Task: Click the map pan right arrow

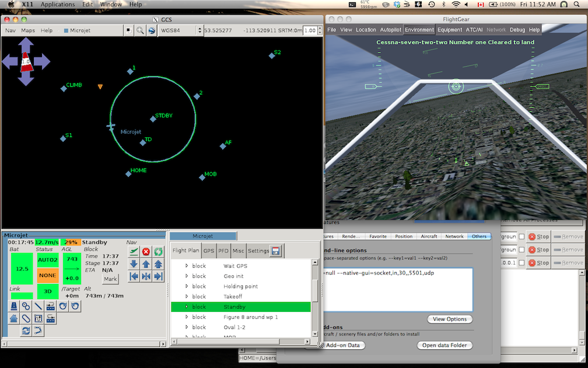Action: point(43,61)
